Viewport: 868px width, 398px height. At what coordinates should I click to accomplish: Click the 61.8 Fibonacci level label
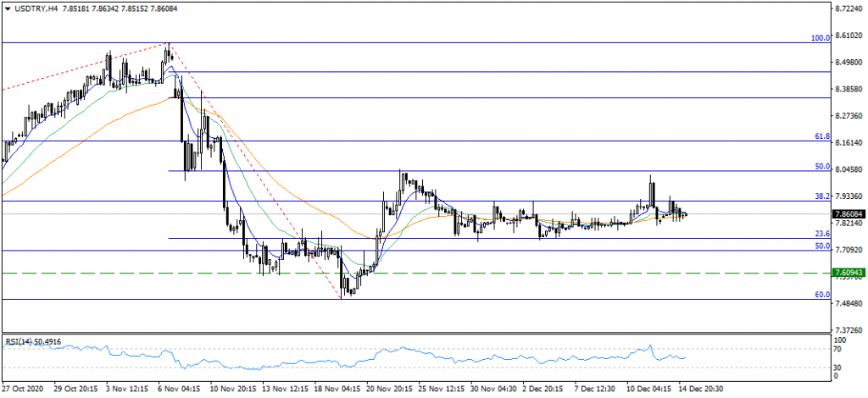click(821, 135)
